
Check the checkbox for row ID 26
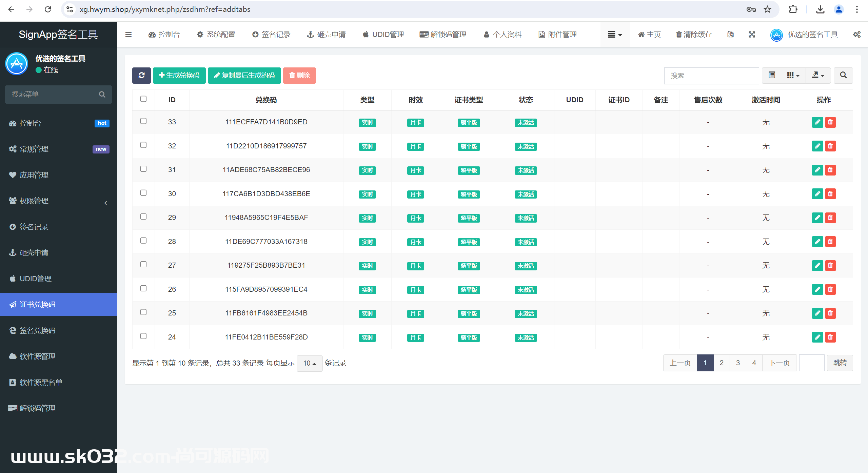click(x=143, y=288)
